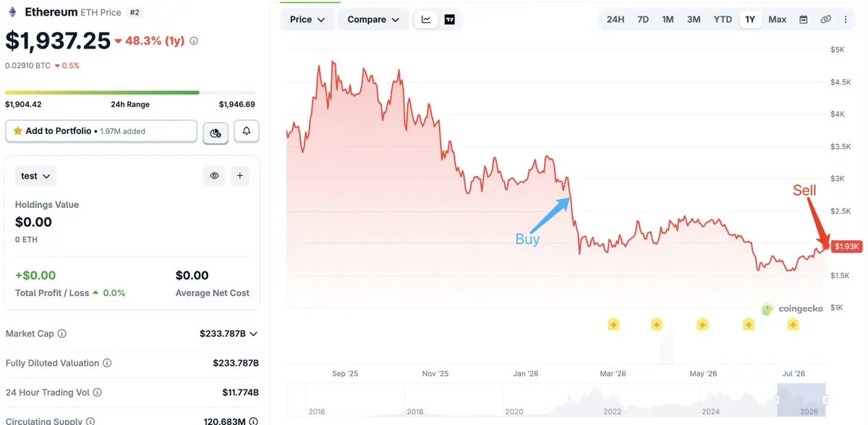868x425 pixels.
Task: Open the Compare dropdown
Action: pyautogui.click(x=373, y=20)
